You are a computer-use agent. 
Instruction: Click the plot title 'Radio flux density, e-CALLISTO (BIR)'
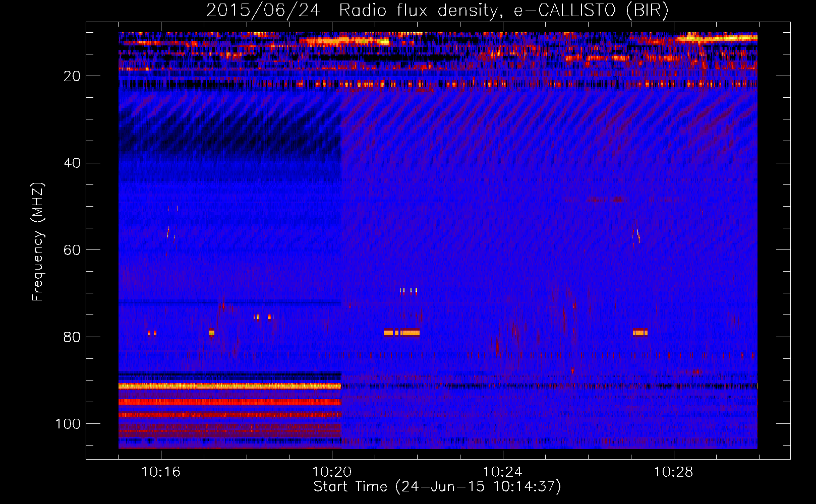(503, 10)
